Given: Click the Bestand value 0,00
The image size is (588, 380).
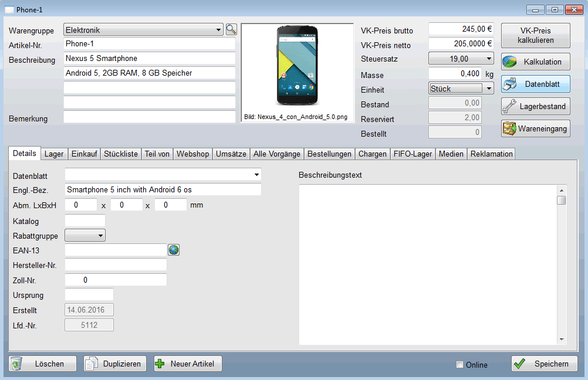Looking at the screenshot, I should (x=455, y=103).
